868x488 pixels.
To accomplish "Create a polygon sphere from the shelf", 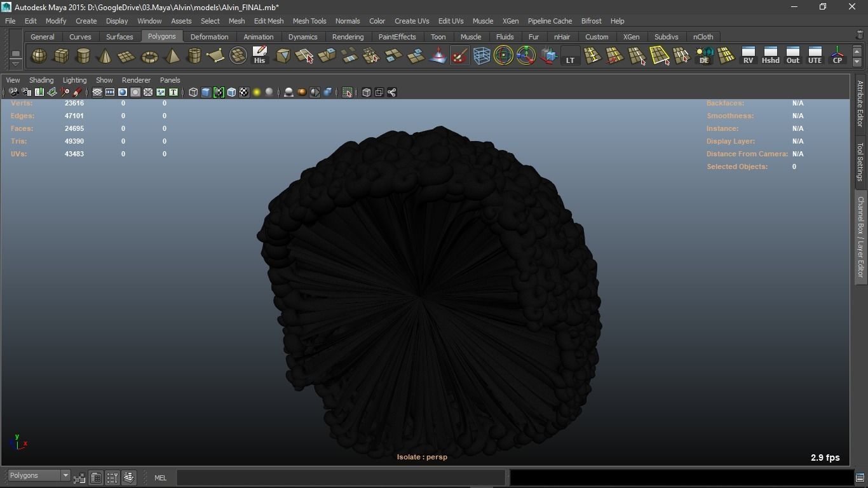I will pos(39,56).
